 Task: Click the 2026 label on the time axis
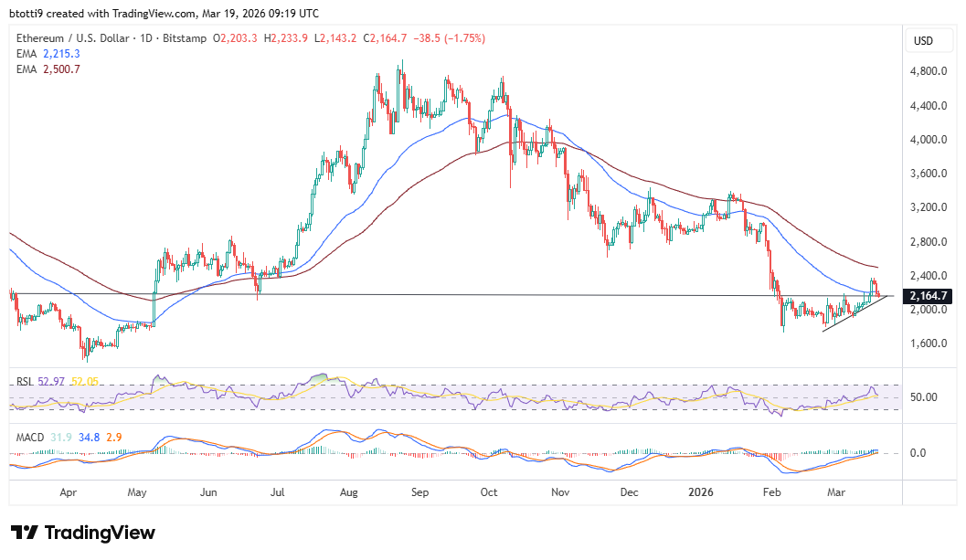tap(701, 491)
